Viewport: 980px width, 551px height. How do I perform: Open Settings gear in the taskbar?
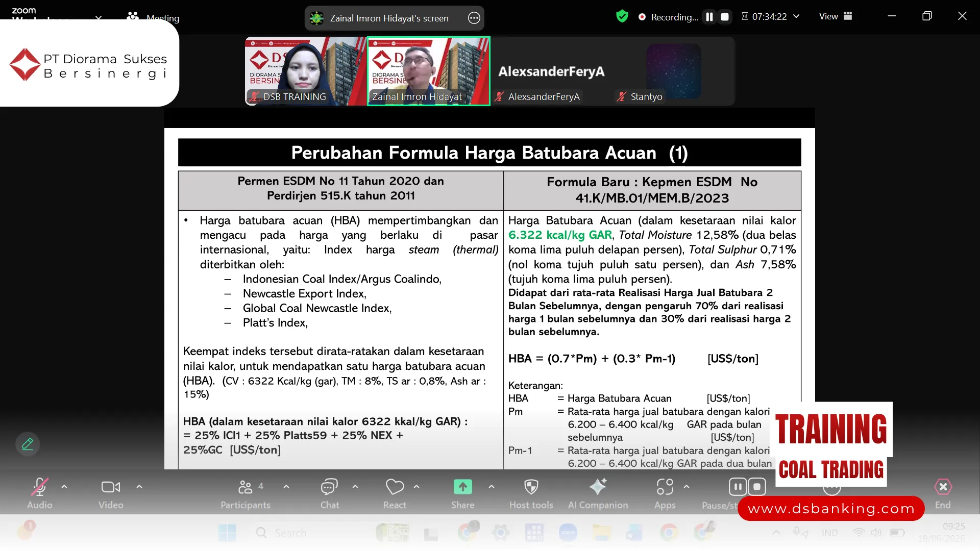501,533
